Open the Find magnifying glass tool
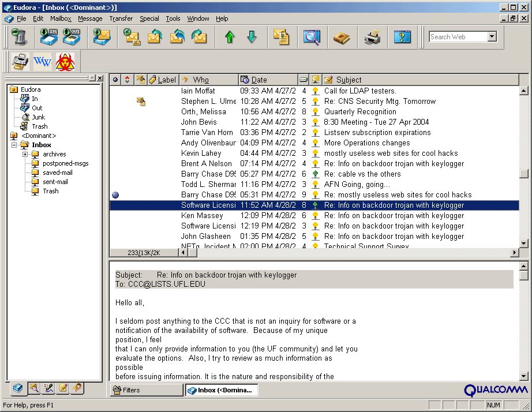The width and height of the screenshot is (532, 412). pos(312,37)
